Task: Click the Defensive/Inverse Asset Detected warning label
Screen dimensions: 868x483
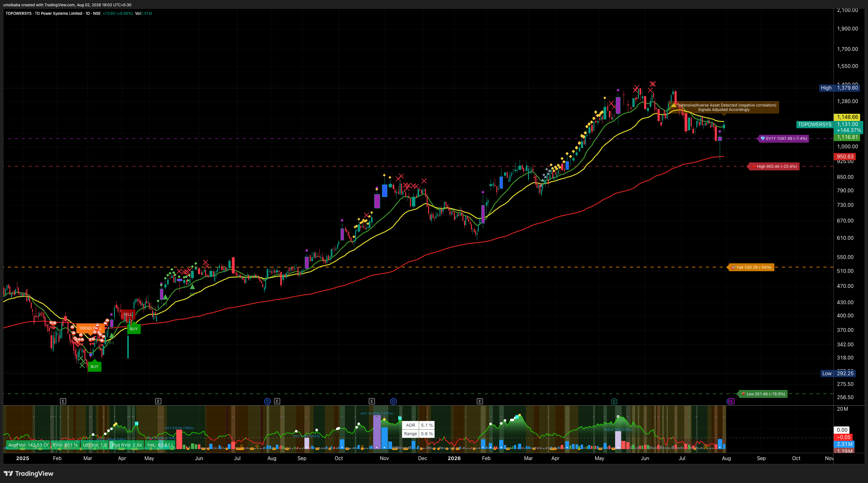Action: point(723,107)
